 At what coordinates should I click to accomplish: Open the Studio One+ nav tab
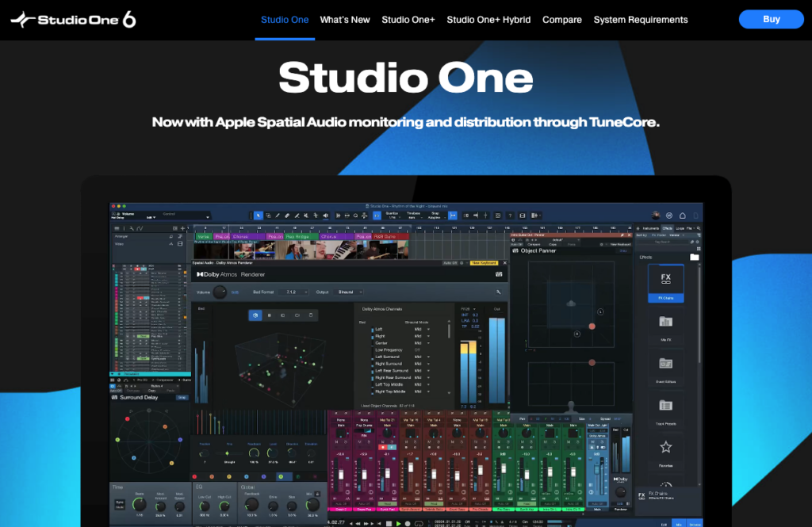click(408, 20)
